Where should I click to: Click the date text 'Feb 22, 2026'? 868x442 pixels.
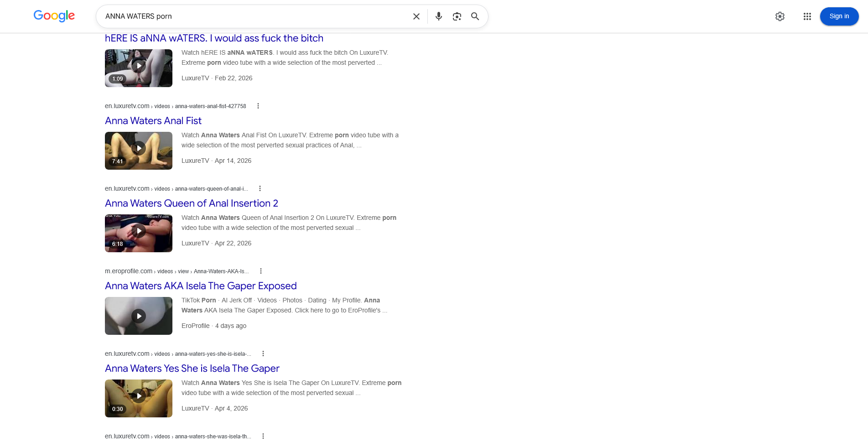pyautogui.click(x=234, y=78)
